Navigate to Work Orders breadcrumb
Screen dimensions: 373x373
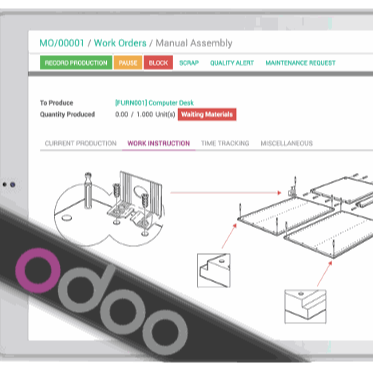(x=120, y=43)
